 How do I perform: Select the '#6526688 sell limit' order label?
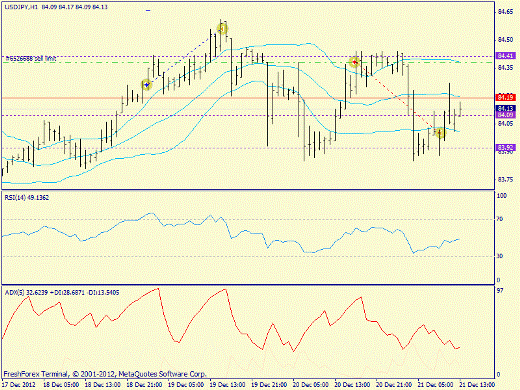point(31,59)
